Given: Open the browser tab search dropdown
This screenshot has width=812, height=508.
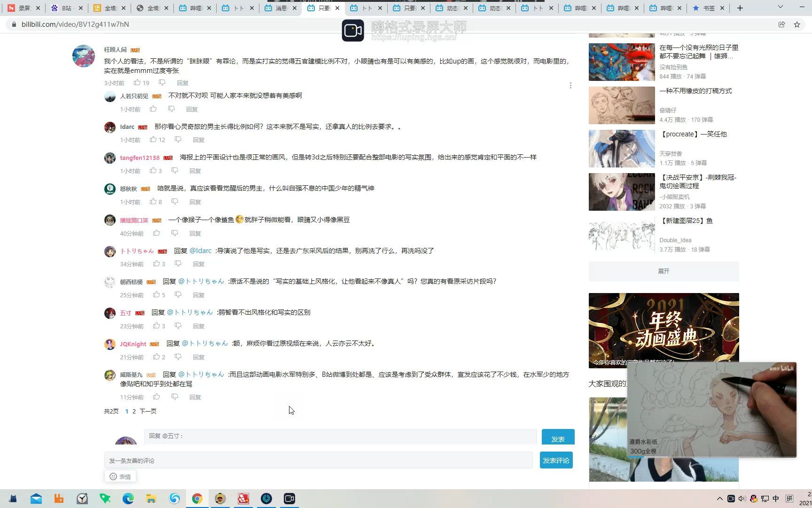Looking at the screenshot, I should tap(780, 7).
